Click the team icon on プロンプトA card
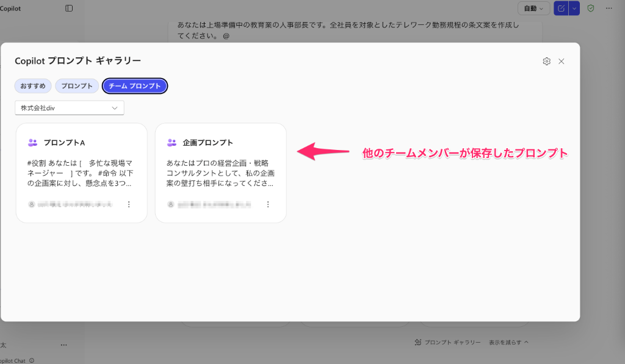The image size is (625, 364). 33,143
